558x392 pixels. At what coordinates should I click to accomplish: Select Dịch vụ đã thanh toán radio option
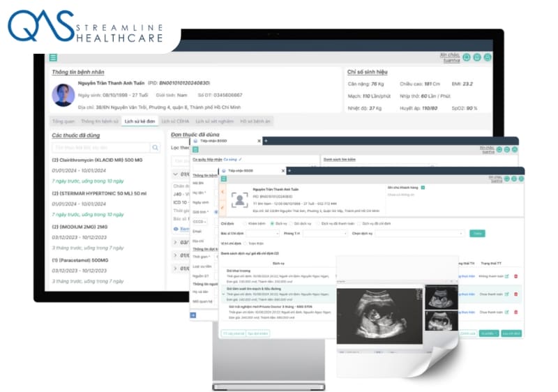318,224
